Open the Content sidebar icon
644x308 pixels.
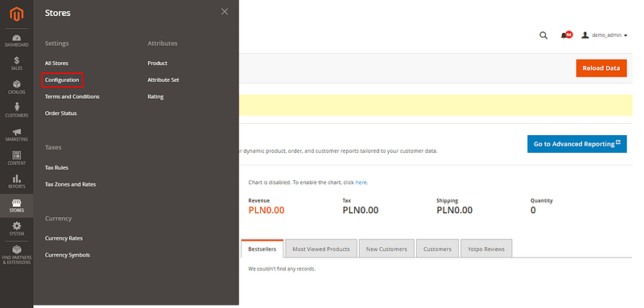(x=17, y=158)
